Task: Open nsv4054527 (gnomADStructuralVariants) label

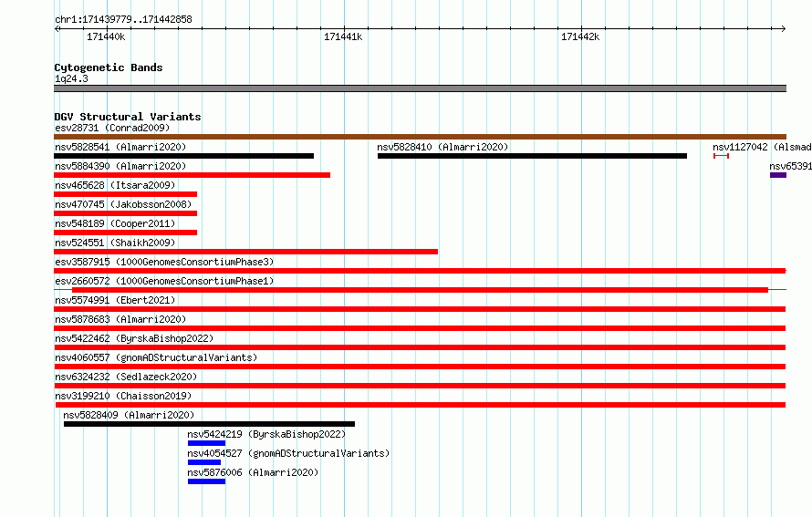Action: 288,453
